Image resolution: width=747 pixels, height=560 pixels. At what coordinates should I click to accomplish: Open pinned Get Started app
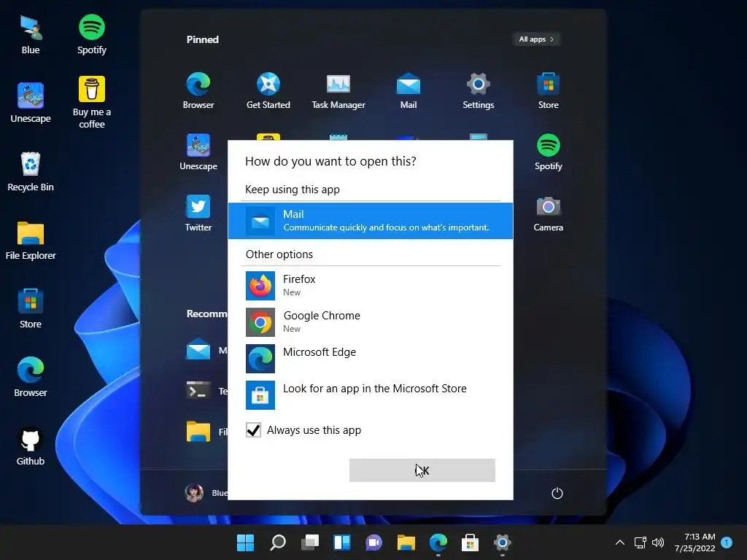[x=268, y=91]
